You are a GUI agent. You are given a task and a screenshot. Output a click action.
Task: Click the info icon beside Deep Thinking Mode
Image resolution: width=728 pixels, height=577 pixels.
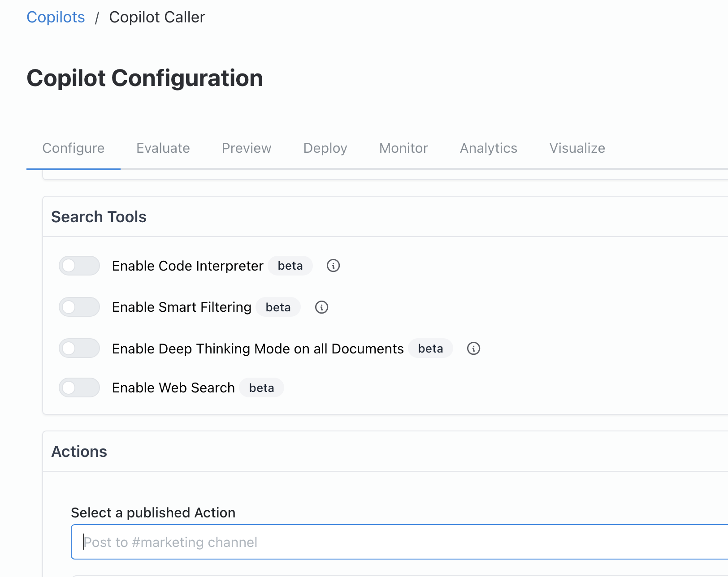(473, 349)
